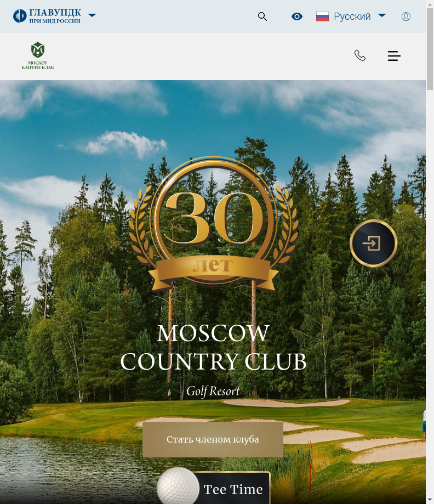434x504 pixels.
Task: Click the Стать членом клуба button
Action: point(213,439)
